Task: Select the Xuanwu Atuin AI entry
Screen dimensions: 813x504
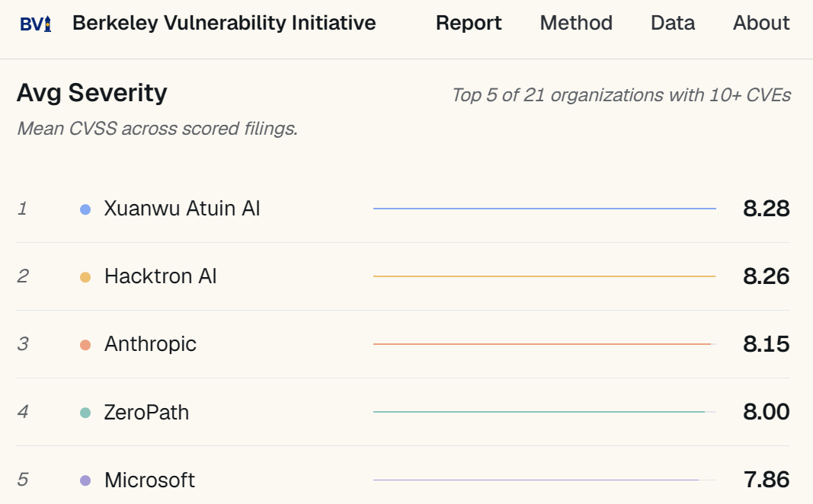Action: (182, 209)
